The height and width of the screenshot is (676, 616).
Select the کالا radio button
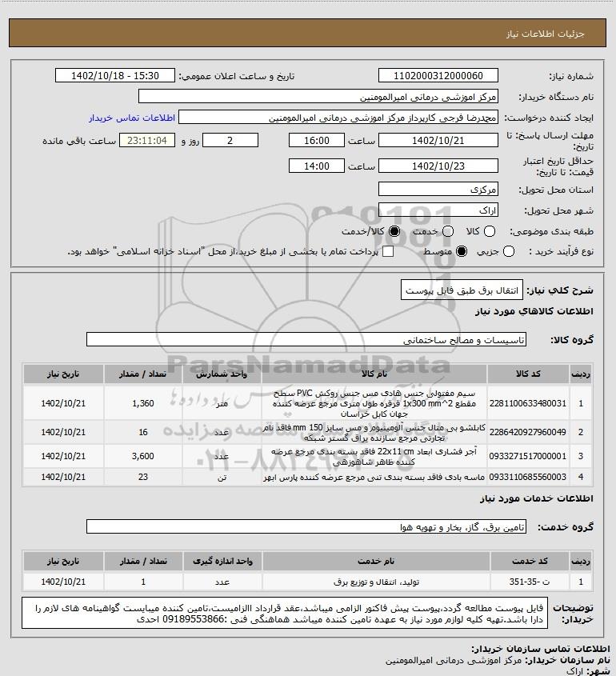coord(490,231)
